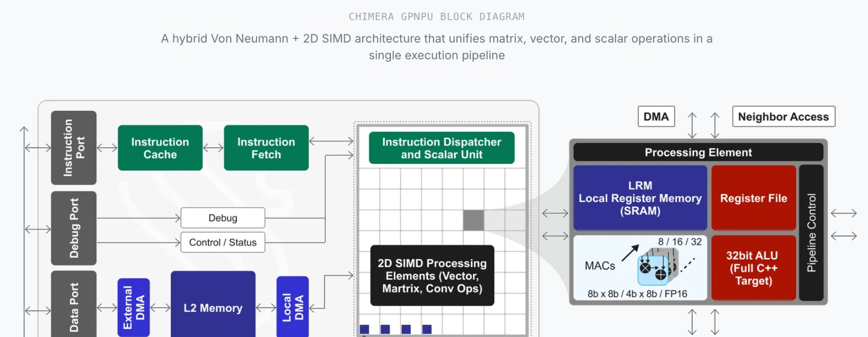Click the DMA label box
The width and height of the screenshot is (868, 337).
coord(656,117)
